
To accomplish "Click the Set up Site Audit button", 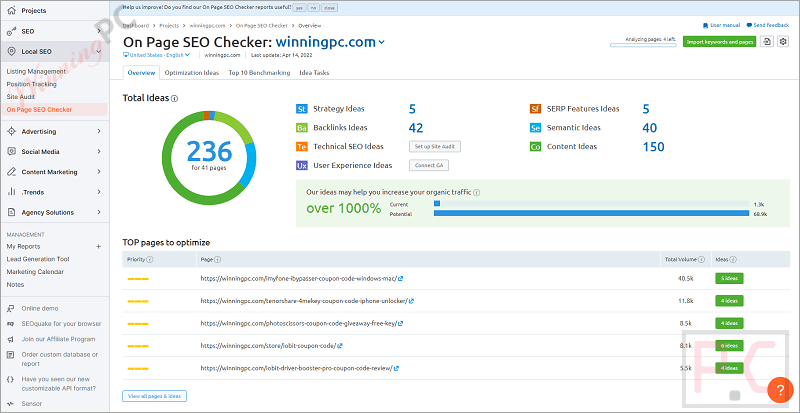I will click(x=435, y=147).
